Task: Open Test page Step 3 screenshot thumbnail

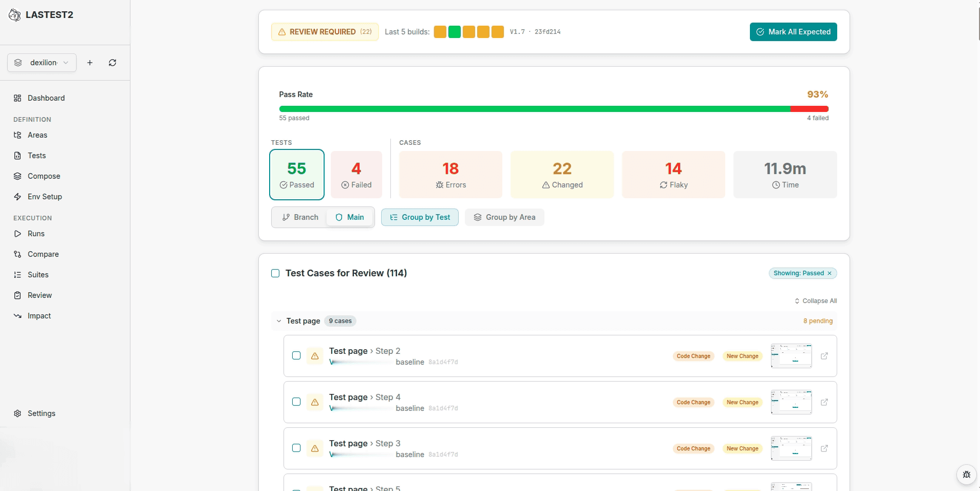Action: click(791, 448)
